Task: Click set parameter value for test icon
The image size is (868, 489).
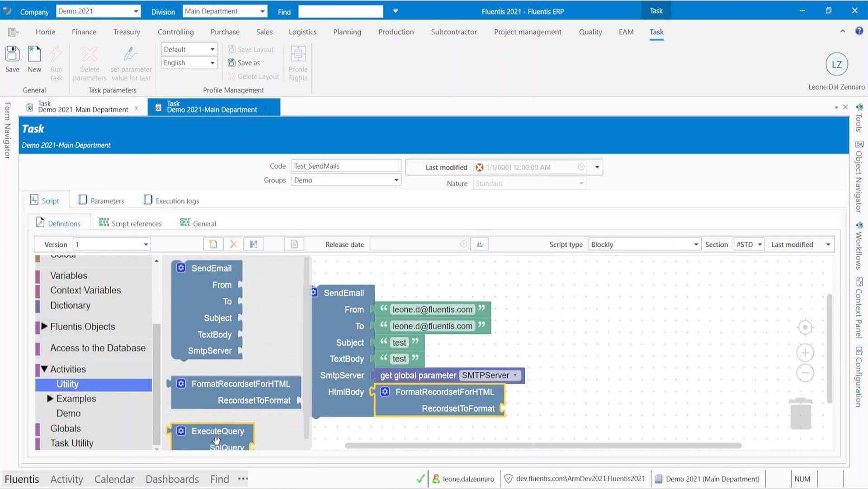Action: pyautogui.click(x=131, y=54)
